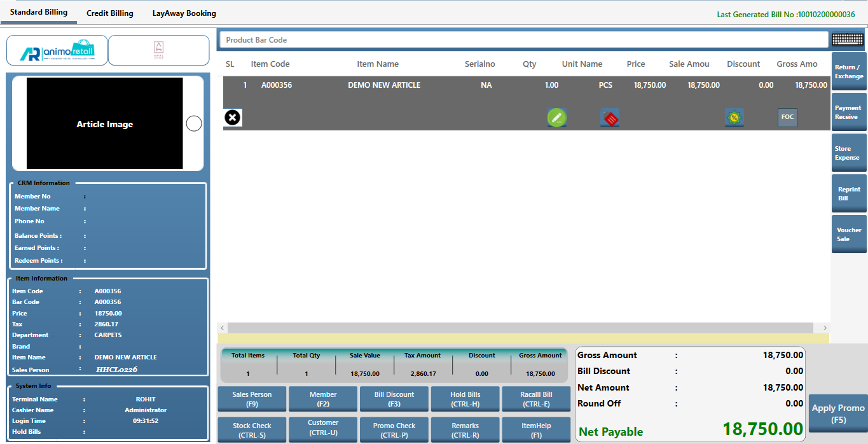The width and height of the screenshot is (868, 444).
Task: Open the LayAway Booking tab
Action: (x=184, y=13)
